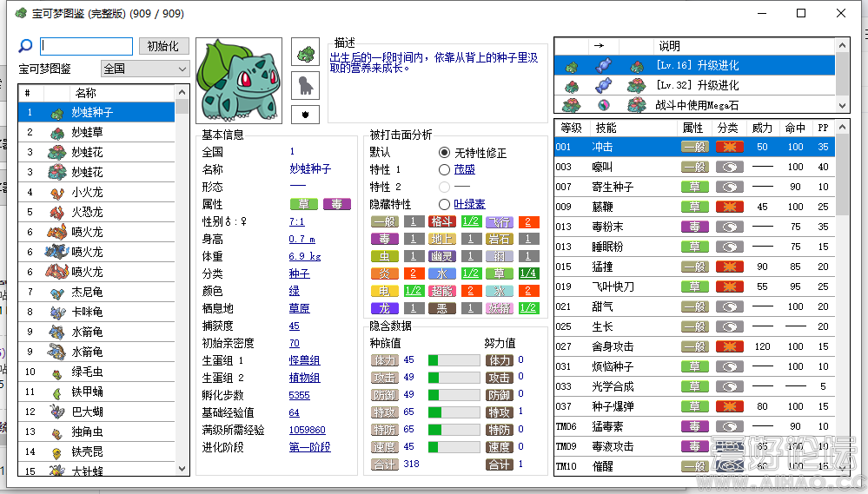Click the 草 type badge in 属性
This screenshot has width=868, height=494.
tap(304, 204)
